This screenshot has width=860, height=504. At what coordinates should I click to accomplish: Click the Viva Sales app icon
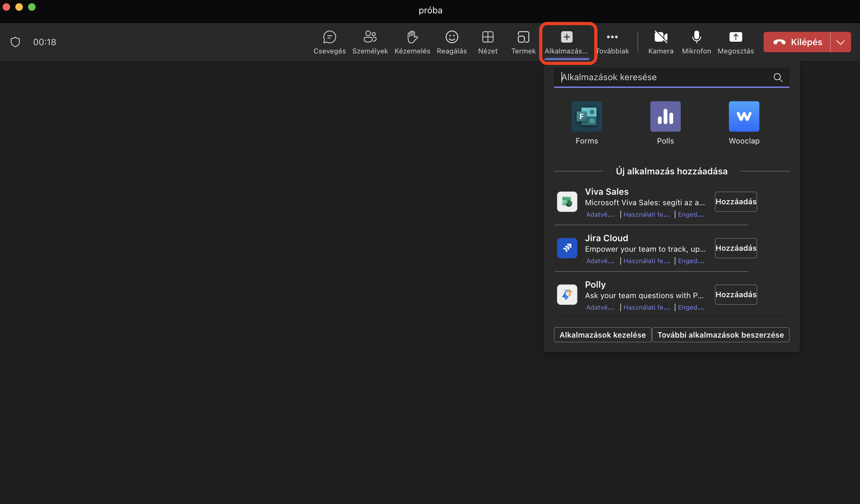pos(567,202)
